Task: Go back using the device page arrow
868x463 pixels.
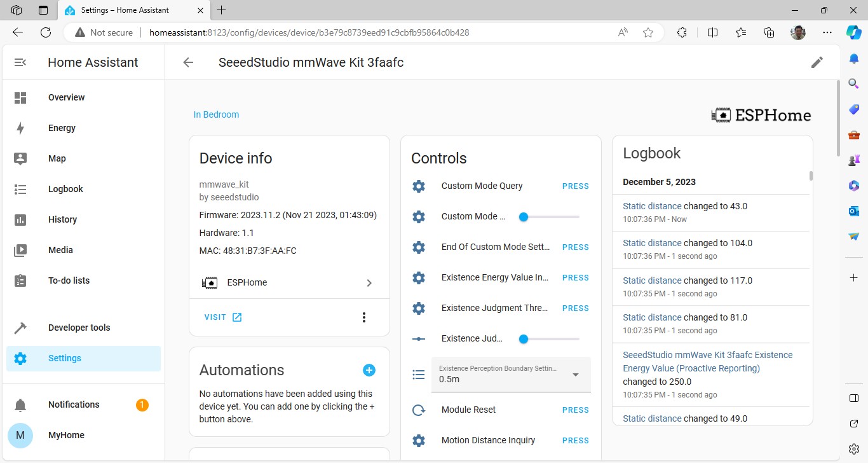Action: (188, 62)
